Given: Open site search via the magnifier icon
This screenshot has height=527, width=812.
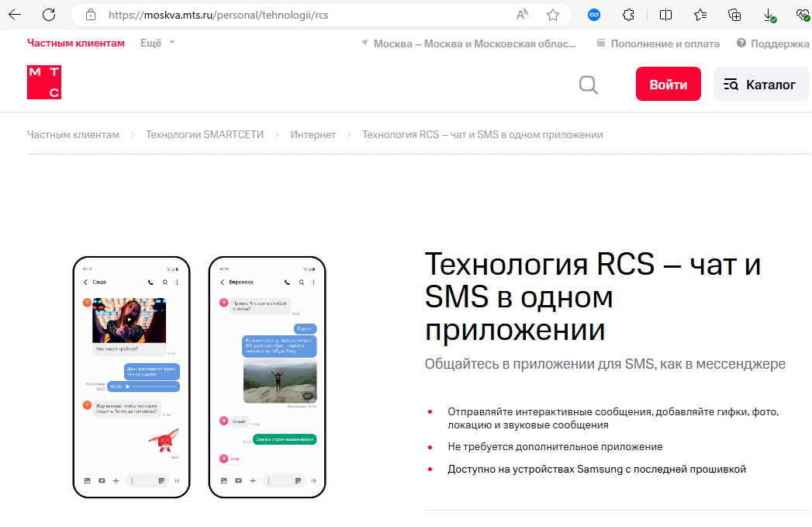Looking at the screenshot, I should click(x=589, y=84).
